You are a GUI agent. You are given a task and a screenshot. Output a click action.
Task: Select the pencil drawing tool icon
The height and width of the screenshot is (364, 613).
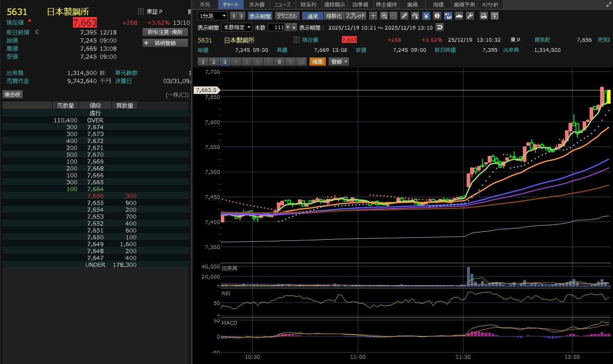coord(404,16)
